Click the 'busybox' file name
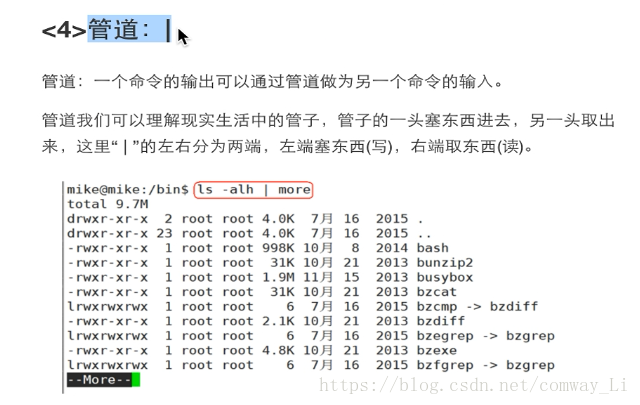Image resolution: width=640 pixels, height=405 pixels. [x=445, y=277]
